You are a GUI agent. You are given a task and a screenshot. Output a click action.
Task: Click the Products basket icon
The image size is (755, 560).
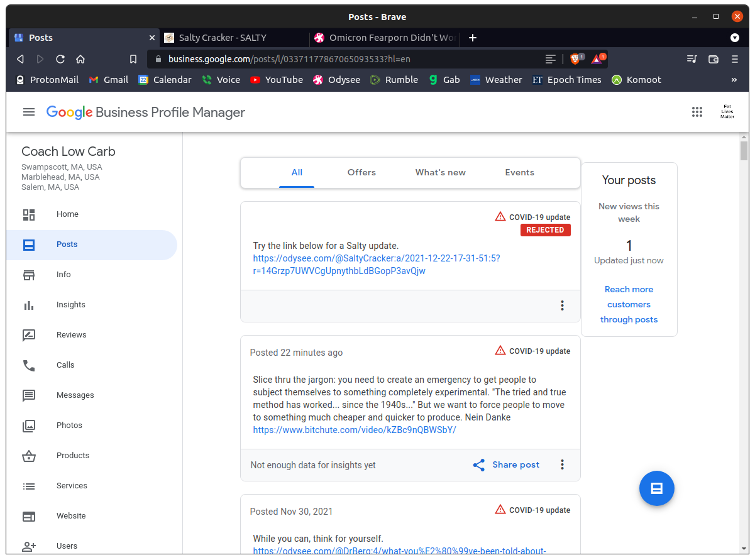tap(29, 456)
